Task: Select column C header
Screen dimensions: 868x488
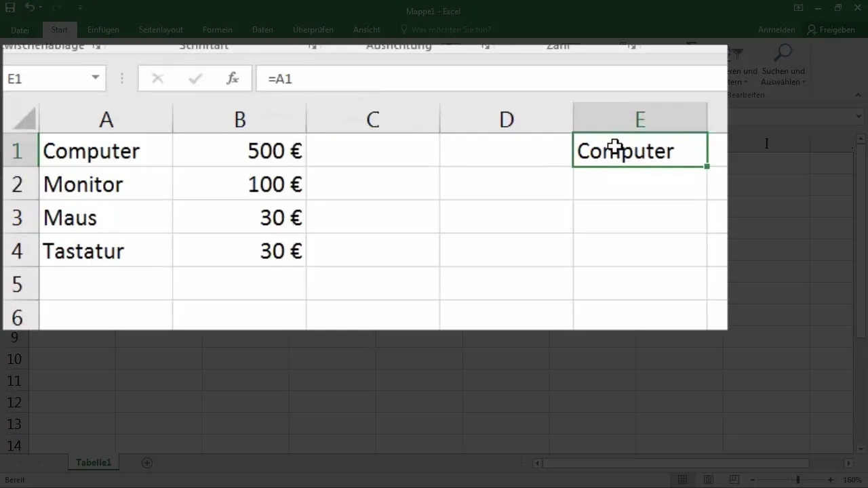Action: tap(373, 119)
